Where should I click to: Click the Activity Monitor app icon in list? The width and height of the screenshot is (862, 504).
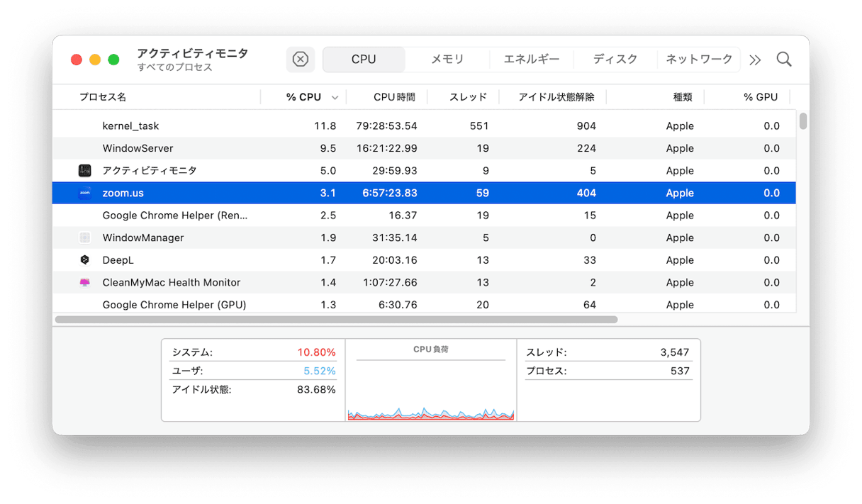click(x=85, y=171)
